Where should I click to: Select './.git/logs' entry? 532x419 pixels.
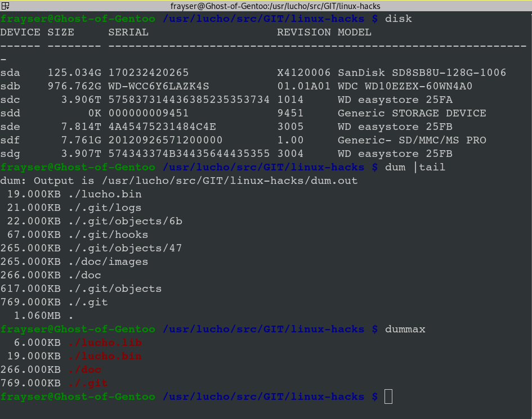pyautogui.click(x=105, y=208)
